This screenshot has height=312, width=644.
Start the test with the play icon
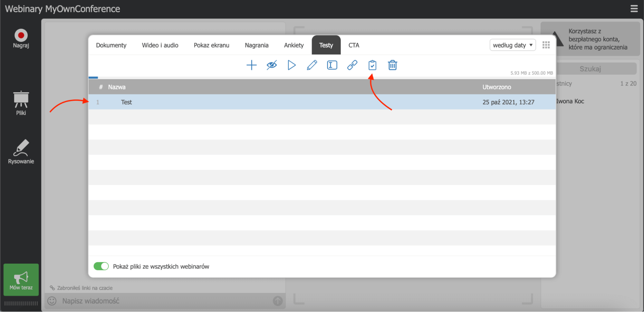292,65
